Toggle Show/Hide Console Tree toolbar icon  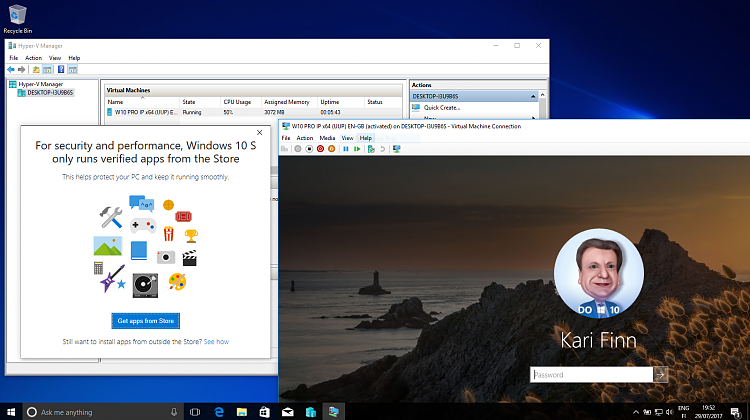point(47,70)
